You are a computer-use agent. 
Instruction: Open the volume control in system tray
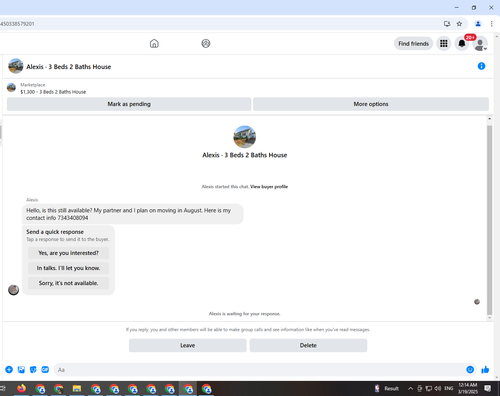coord(438,388)
